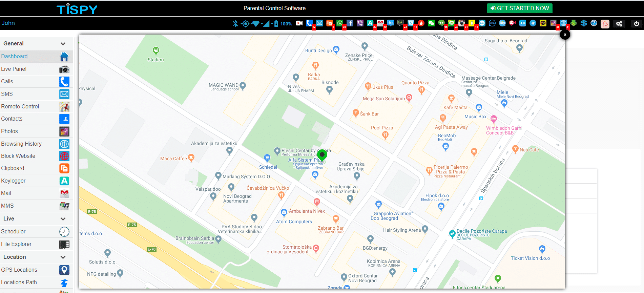644x293 pixels.
Task: Open File Explorer in the sidebar
Action: coord(36,244)
